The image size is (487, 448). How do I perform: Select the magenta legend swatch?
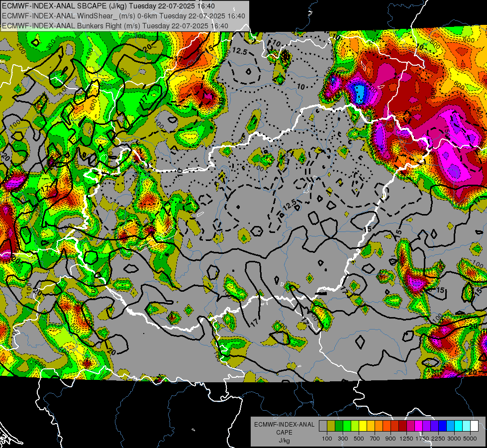click(x=419, y=426)
